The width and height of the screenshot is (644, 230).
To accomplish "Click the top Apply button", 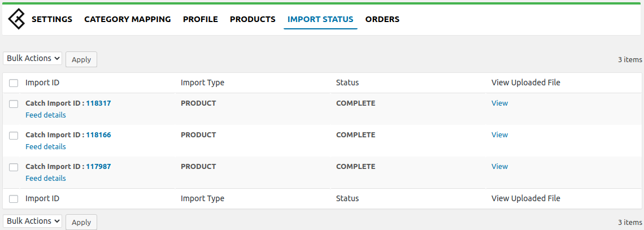I will (81, 59).
